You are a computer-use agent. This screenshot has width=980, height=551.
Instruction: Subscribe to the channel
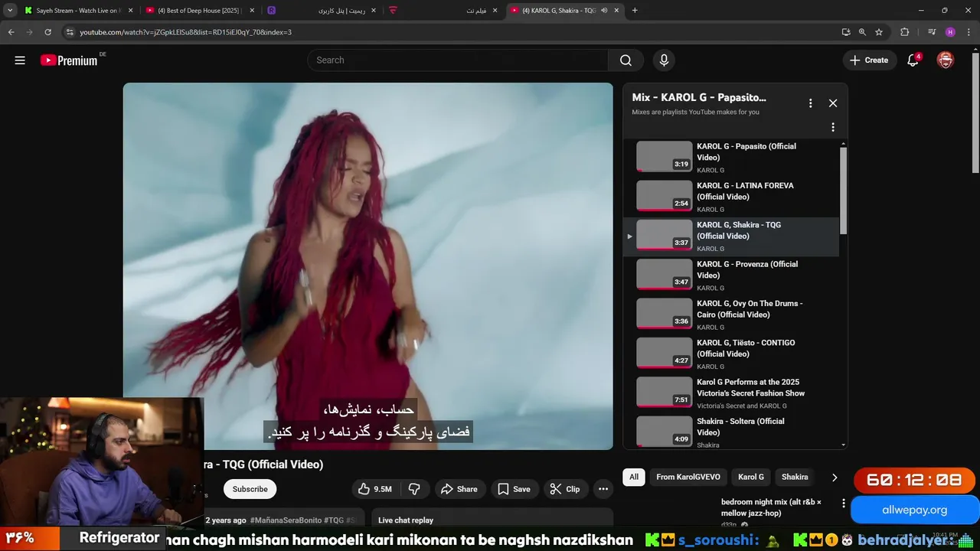[x=250, y=489]
